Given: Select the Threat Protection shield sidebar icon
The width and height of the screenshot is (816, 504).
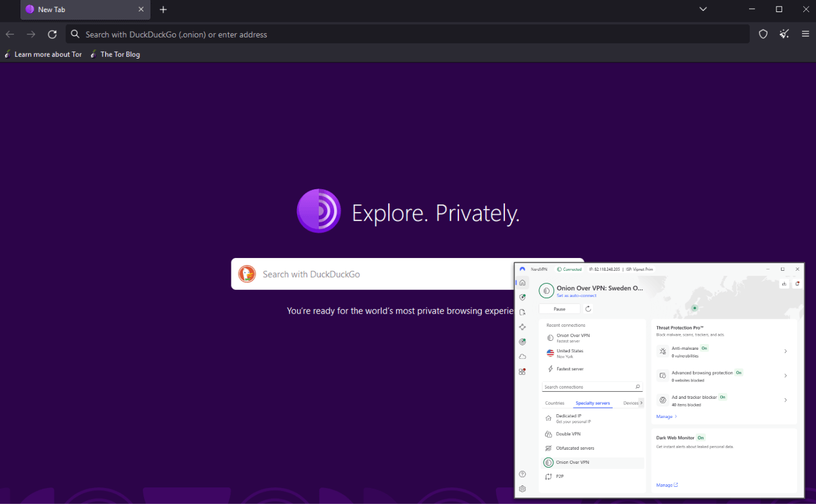Looking at the screenshot, I should click(522, 297).
